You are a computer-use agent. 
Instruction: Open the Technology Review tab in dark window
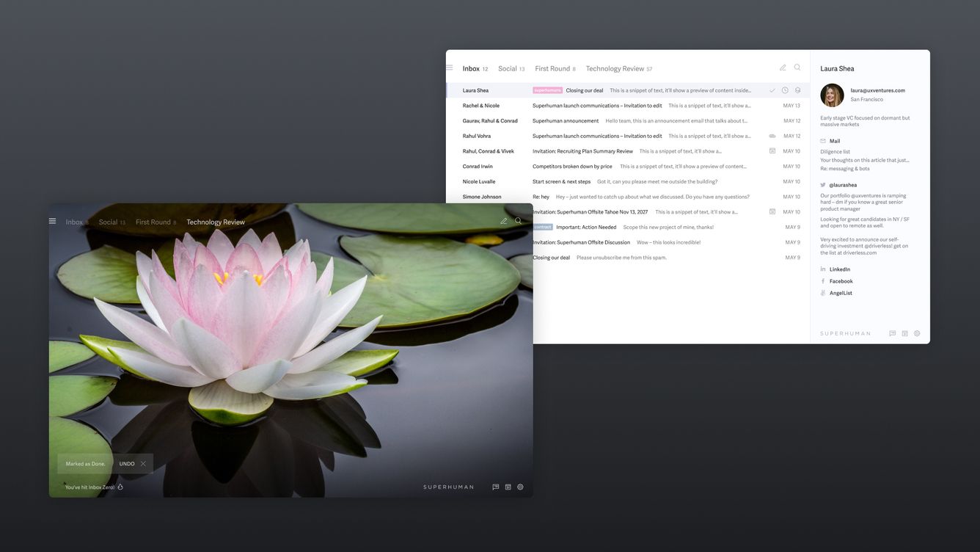[215, 221]
